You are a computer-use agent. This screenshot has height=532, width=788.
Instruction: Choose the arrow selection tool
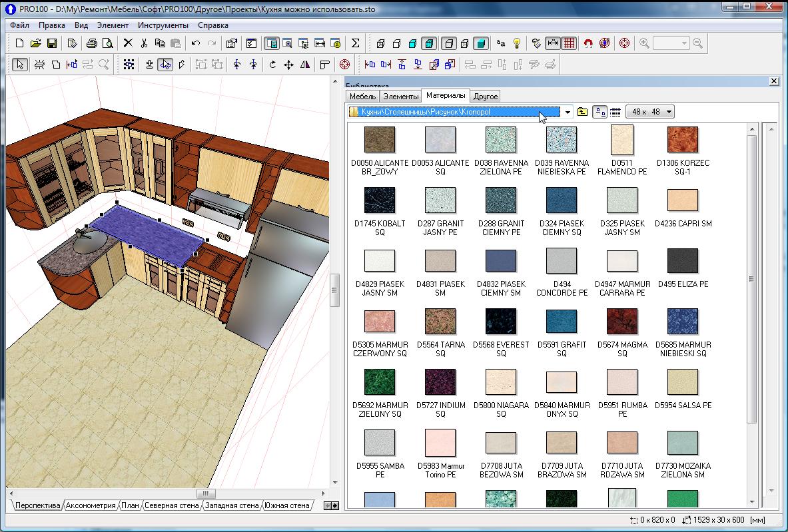tap(19, 65)
